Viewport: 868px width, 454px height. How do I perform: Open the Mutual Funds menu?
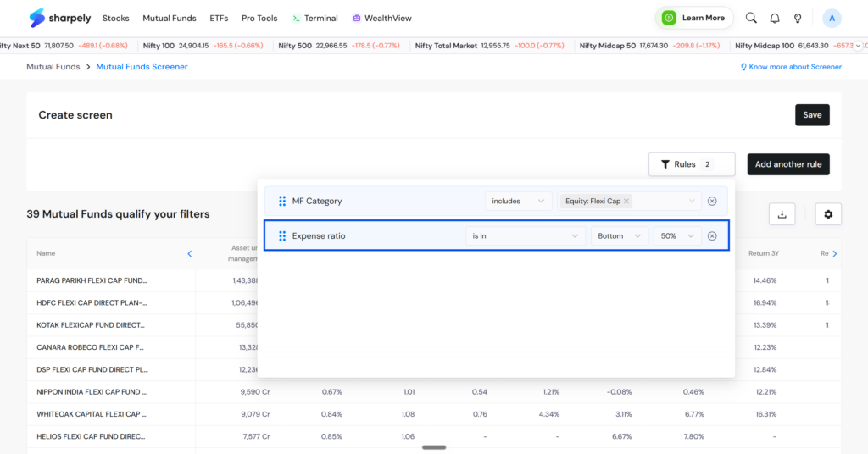[x=170, y=19]
